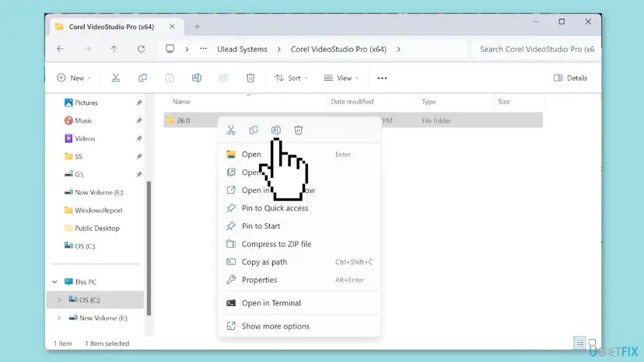Choose Compress to ZIP file
644x362 pixels.
click(x=299, y=244)
